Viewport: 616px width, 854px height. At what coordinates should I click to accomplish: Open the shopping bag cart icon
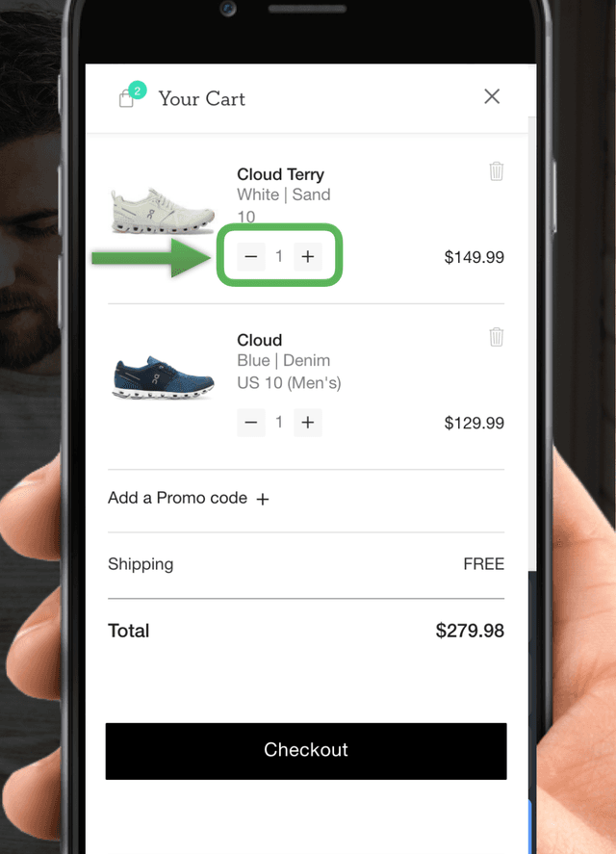pos(126,98)
